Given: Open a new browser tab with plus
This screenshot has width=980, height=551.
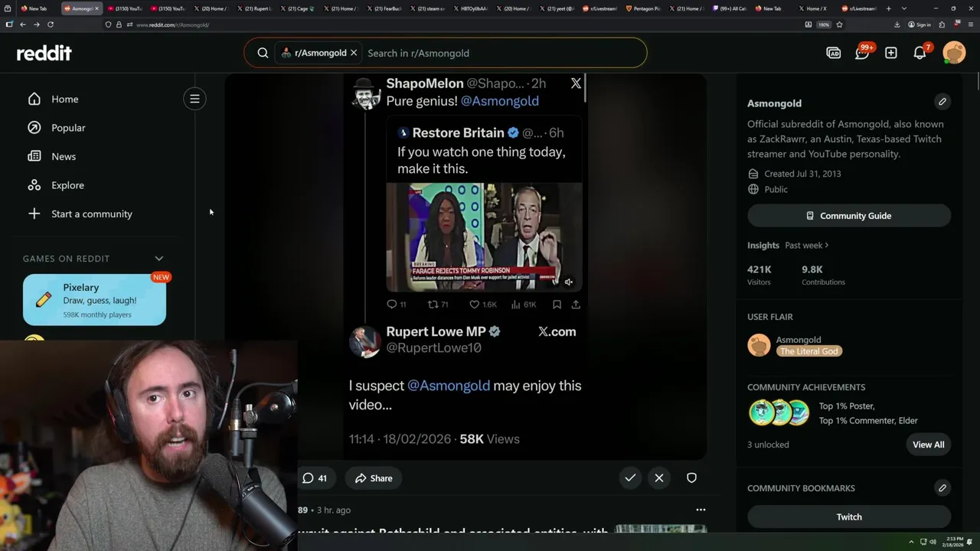Looking at the screenshot, I should (888, 8).
